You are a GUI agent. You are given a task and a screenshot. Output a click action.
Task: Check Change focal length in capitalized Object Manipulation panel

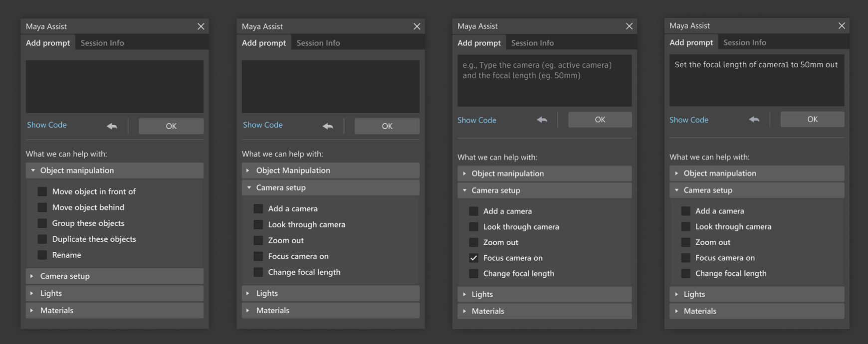(x=258, y=272)
